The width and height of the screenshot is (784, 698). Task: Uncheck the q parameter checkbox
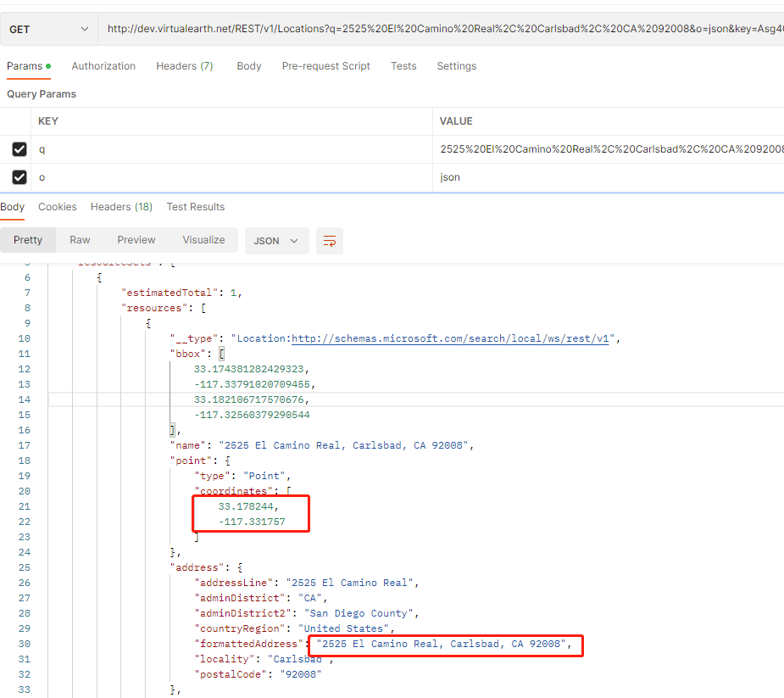[x=19, y=149]
